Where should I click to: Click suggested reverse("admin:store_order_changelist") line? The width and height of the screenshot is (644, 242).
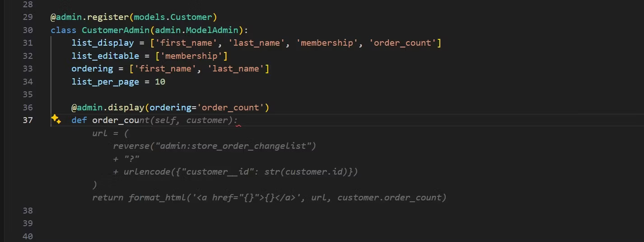tap(215, 146)
